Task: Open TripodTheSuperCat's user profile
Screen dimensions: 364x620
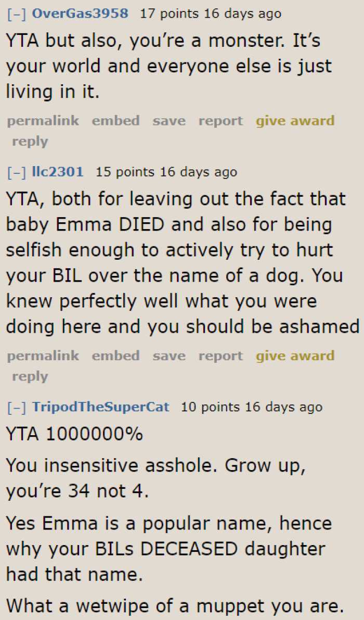Action: pyautogui.click(x=101, y=407)
